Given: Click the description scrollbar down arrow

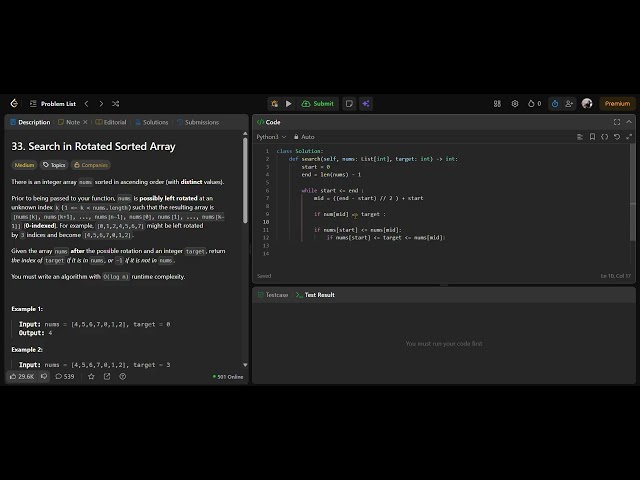Looking at the screenshot, I should click(245, 365).
